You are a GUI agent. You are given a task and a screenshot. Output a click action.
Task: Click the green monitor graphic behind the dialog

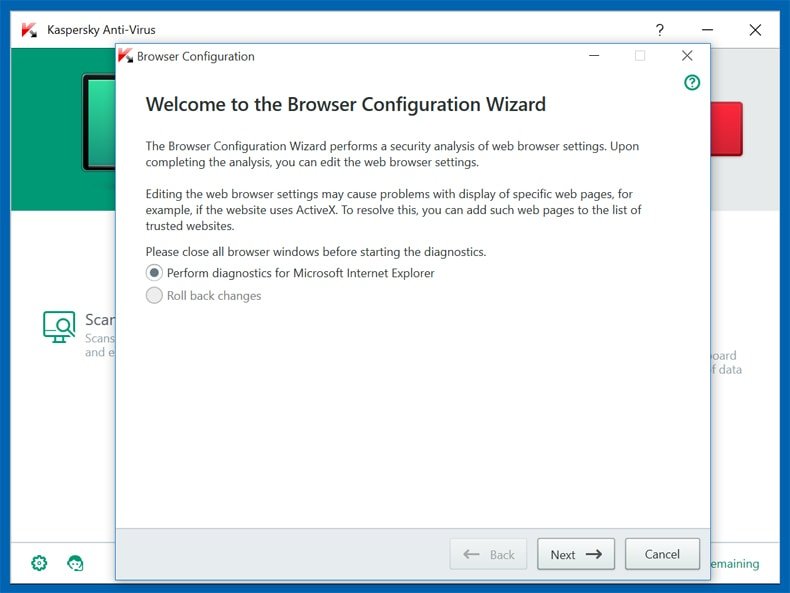pyautogui.click(x=99, y=122)
